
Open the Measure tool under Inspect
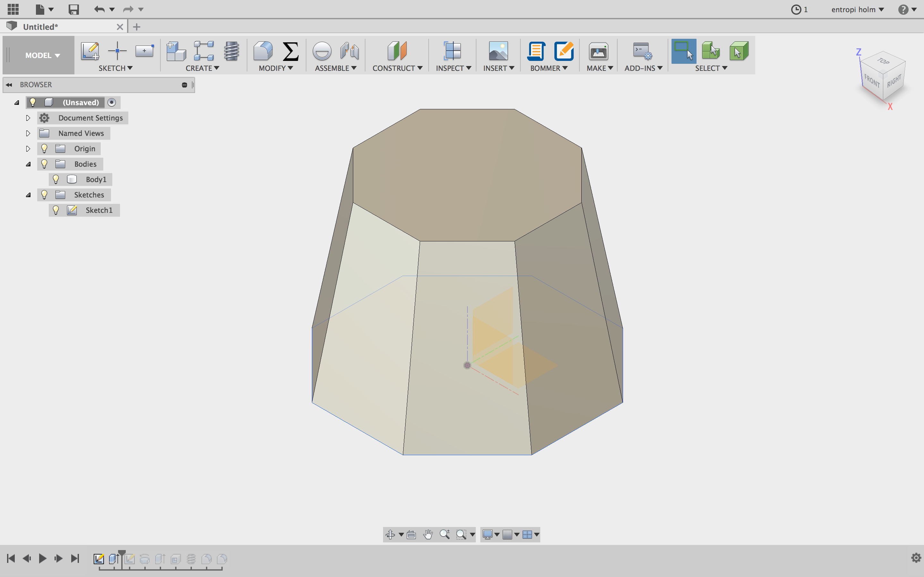(x=452, y=51)
